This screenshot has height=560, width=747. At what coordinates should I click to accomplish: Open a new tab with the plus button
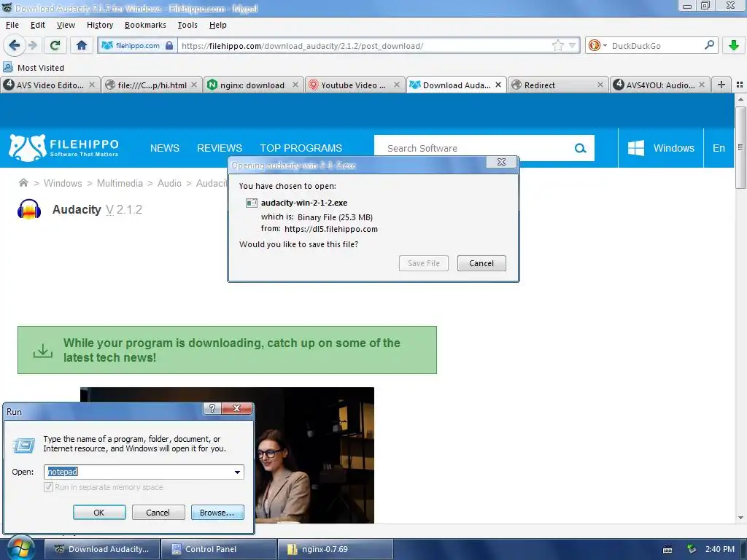721,85
